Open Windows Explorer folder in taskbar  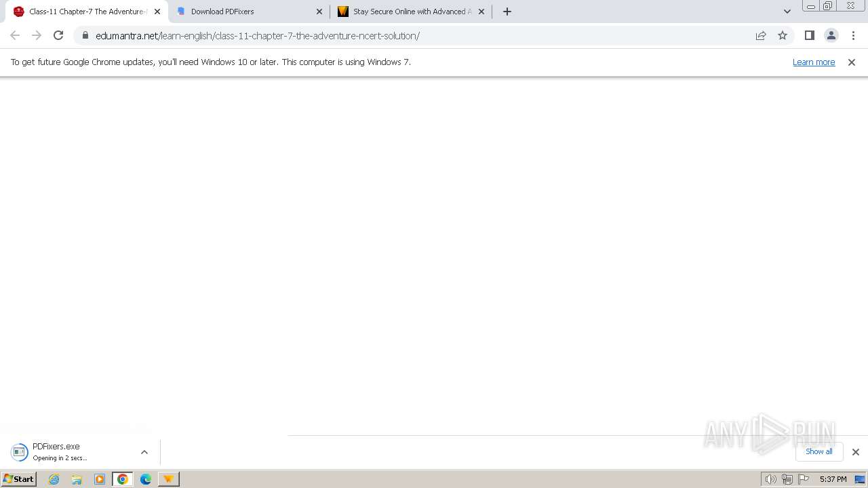coord(77,479)
